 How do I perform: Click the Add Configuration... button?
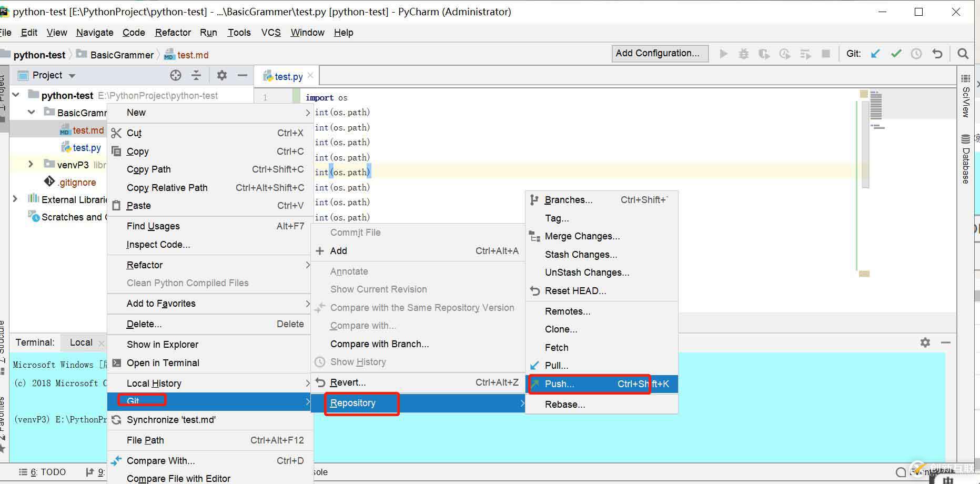pyautogui.click(x=658, y=53)
